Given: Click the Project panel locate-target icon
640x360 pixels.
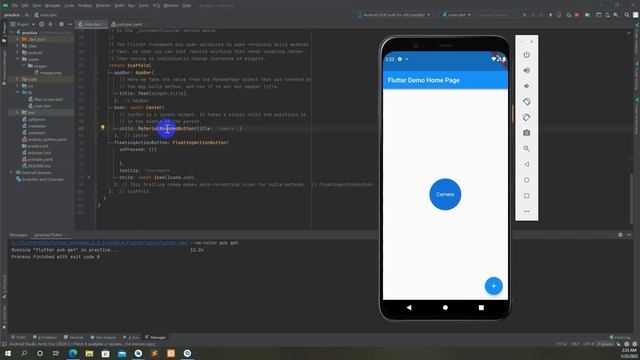Looking at the screenshot, I should (42, 24).
